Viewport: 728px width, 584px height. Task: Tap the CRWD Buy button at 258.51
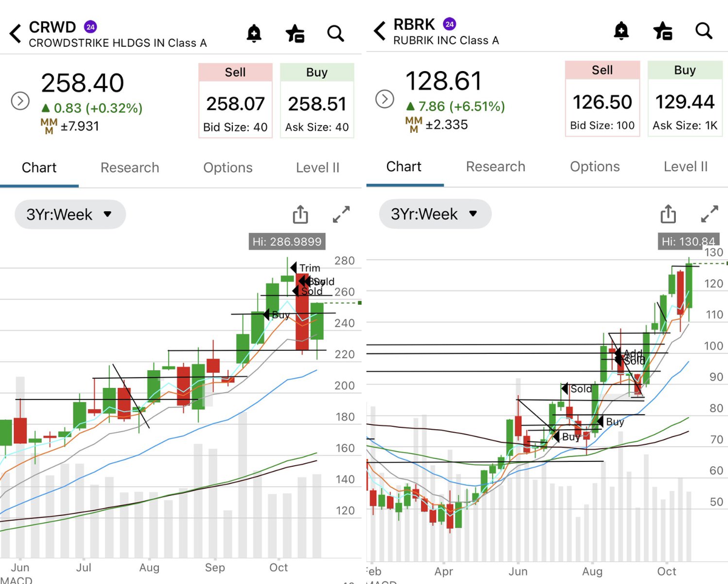(x=317, y=101)
